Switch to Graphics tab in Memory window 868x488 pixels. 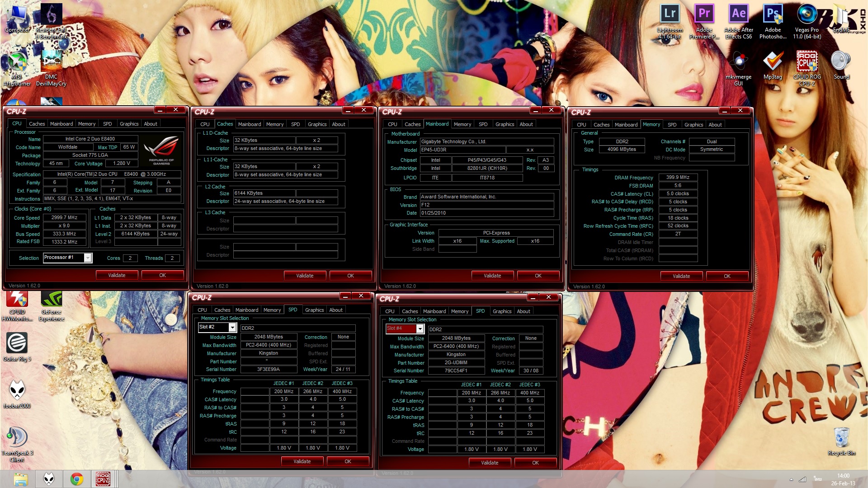[693, 125]
